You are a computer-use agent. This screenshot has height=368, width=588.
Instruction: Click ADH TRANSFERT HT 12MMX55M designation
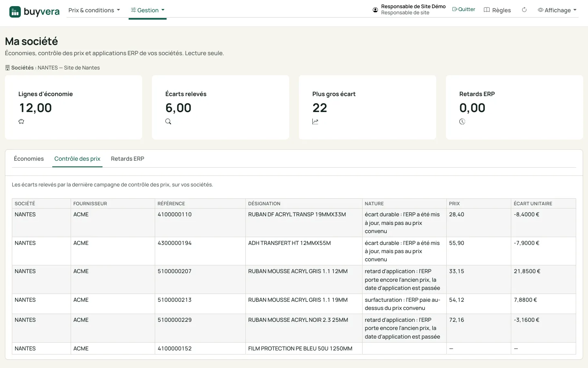pyautogui.click(x=290, y=243)
